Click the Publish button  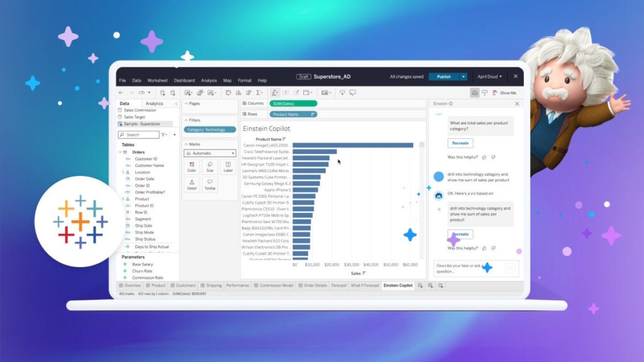(443, 77)
